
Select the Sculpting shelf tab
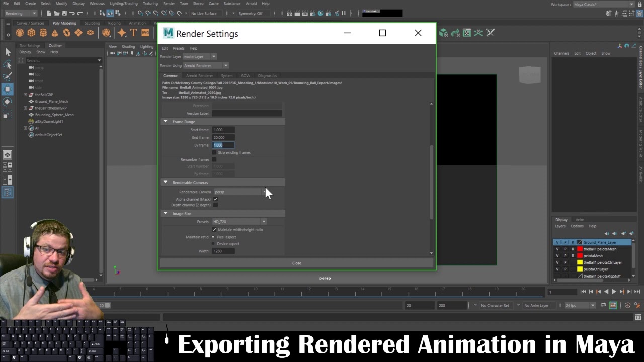coord(92,23)
